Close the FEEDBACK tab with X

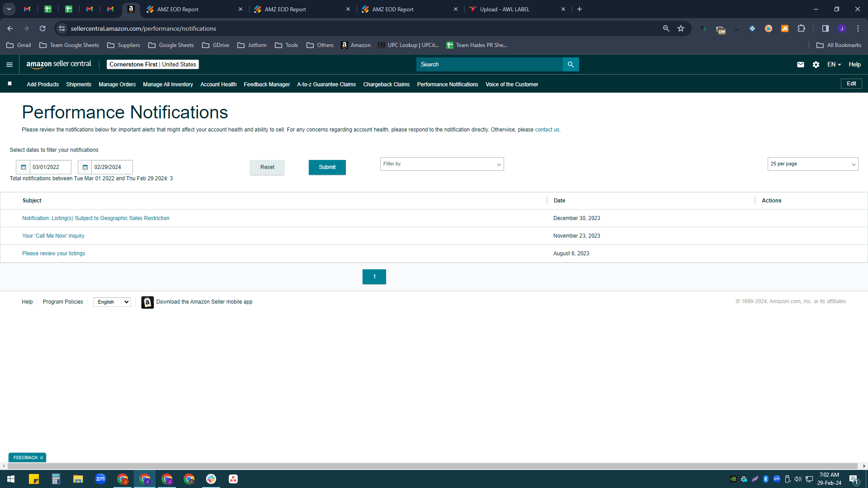[x=42, y=458]
